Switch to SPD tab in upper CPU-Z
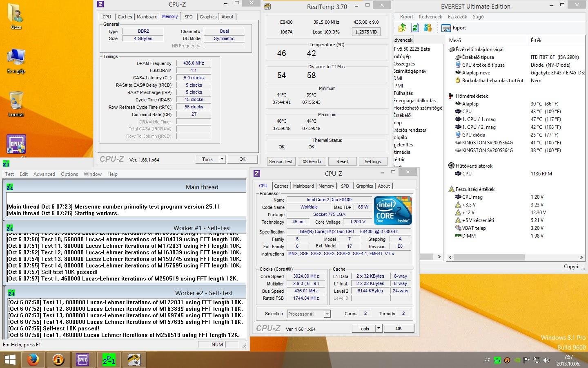 [x=188, y=17]
